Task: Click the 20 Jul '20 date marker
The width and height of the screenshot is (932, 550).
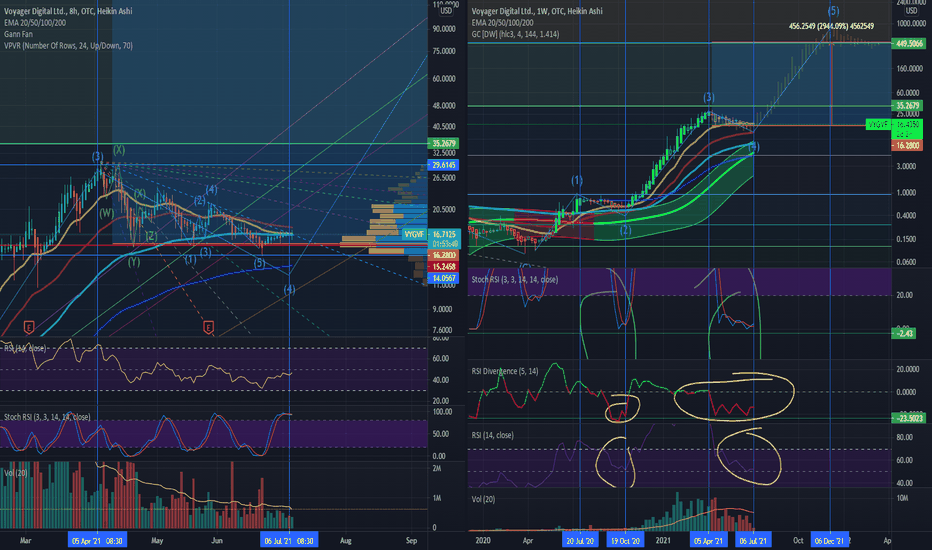Action: pyautogui.click(x=580, y=540)
